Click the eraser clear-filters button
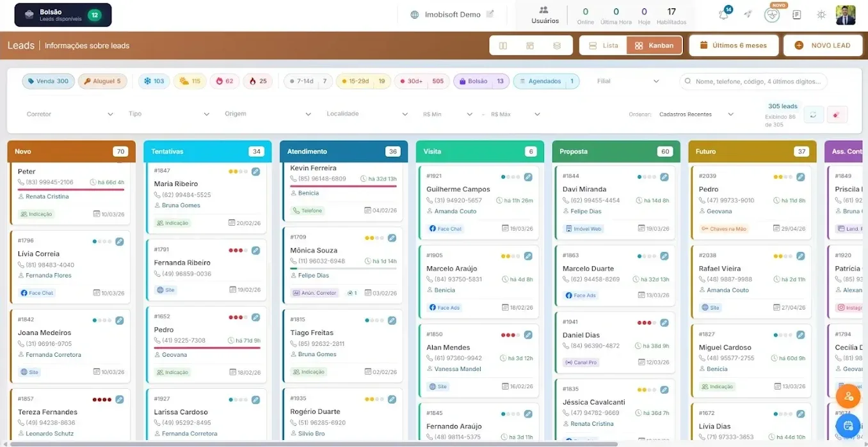 click(x=837, y=114)
